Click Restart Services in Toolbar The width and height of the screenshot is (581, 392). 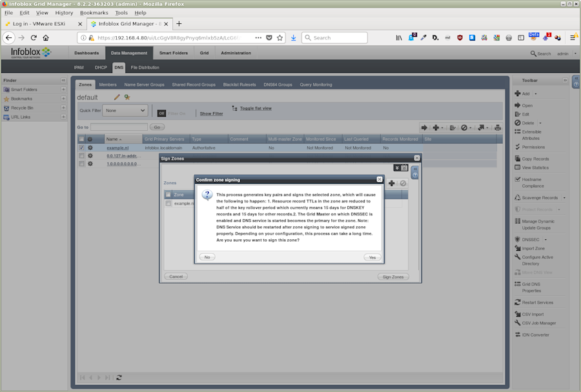pos(537,302)
